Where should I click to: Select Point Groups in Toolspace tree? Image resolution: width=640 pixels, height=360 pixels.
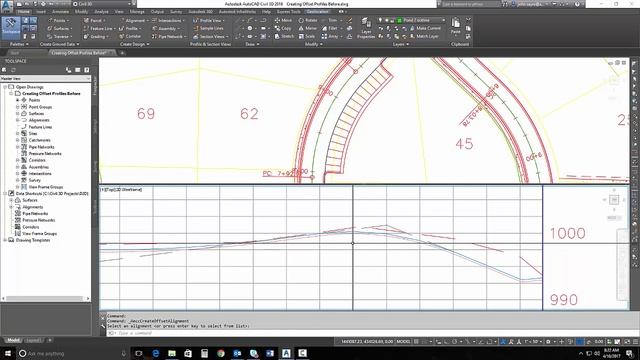[x=40, y=107]
